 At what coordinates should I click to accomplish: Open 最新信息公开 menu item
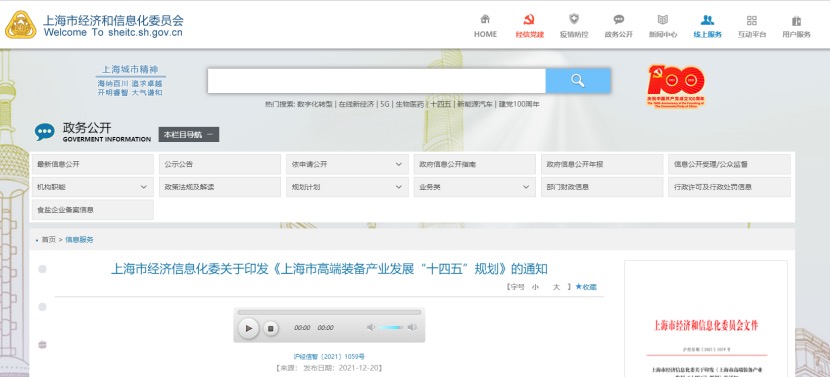[93, 165]
